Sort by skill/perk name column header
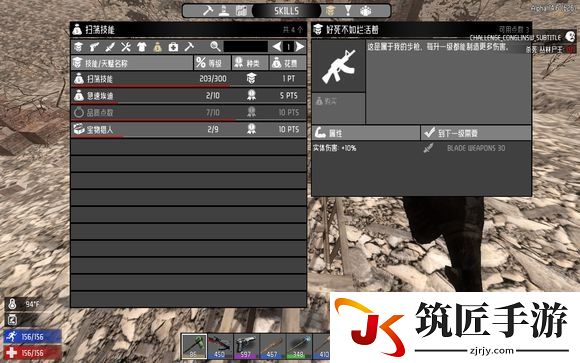This screenshot has width=580, height=363. point(132,63)
